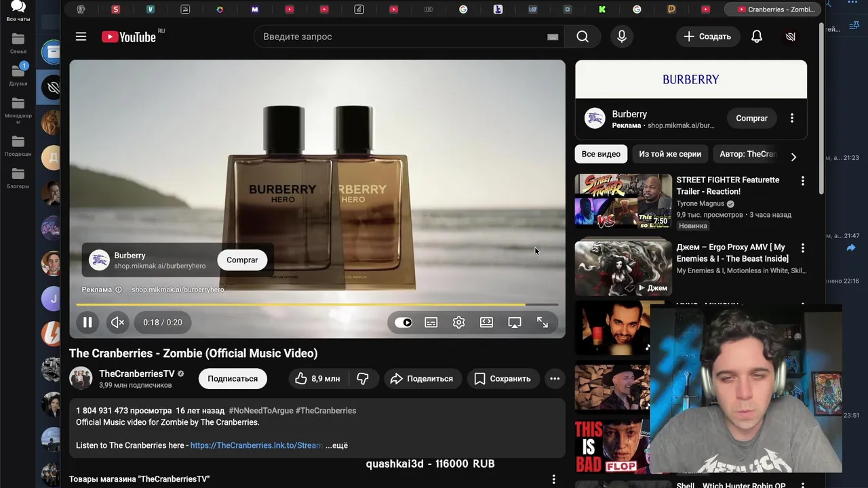Click the search magnifier button
This screenshot has height=488, width=868.
click(583, 37)
